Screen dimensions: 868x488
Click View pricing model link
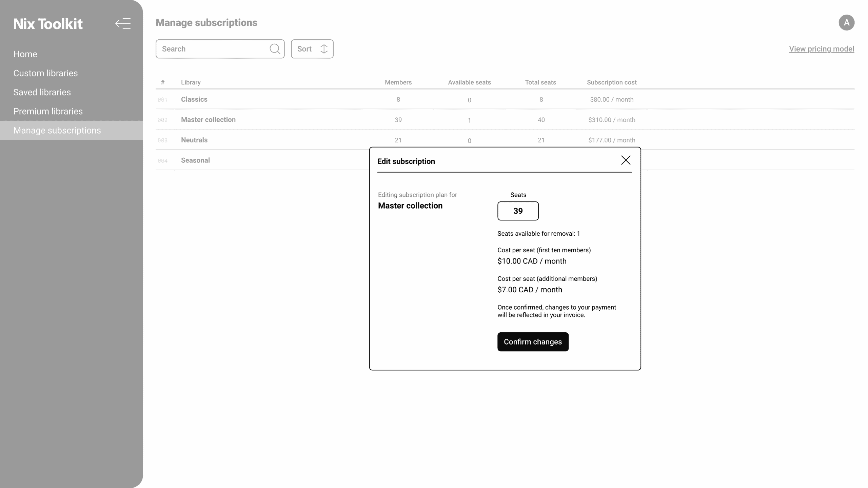(821, 49)
